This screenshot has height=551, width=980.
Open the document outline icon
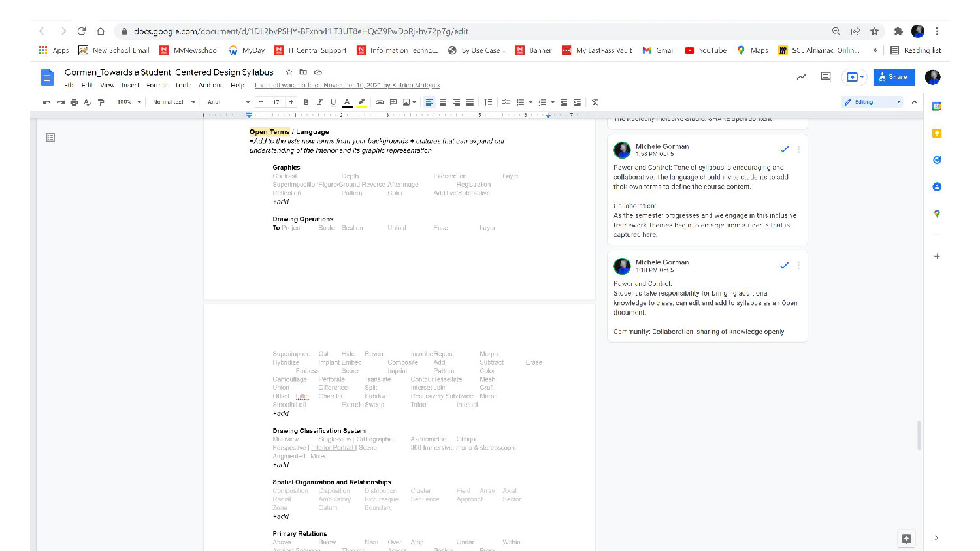pos(50,138)
